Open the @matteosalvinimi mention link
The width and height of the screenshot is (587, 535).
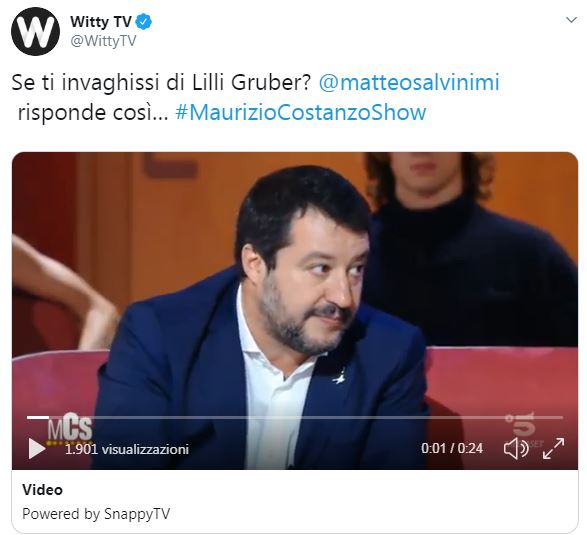click(x=409, y=82)
